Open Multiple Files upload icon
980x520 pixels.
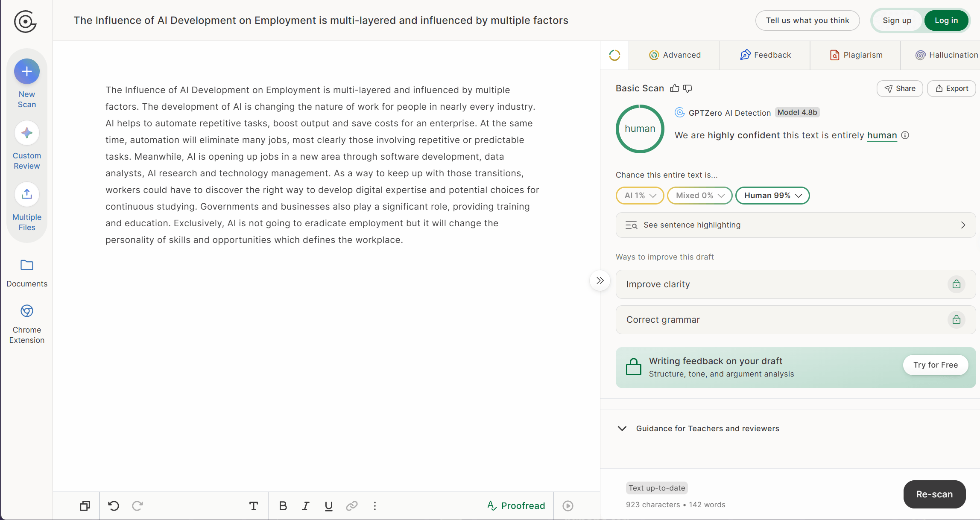pyautogui.click(x=27, y=194)
